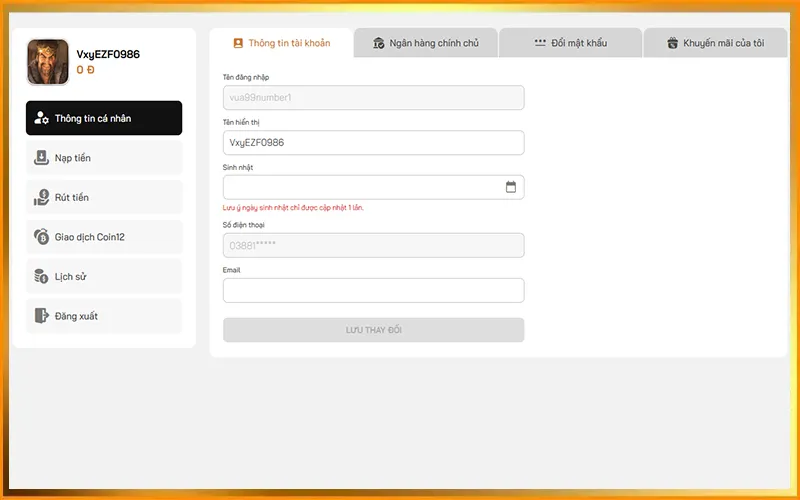Click the Số điện thoại field
Viewport: 800px width, 500px height.
click(x=373, y=245)
